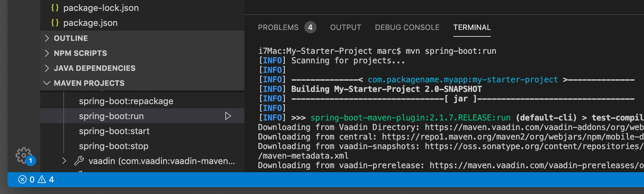Switch to the TERMINAL tab
This screenshot has width=644, height=194.
472,27
